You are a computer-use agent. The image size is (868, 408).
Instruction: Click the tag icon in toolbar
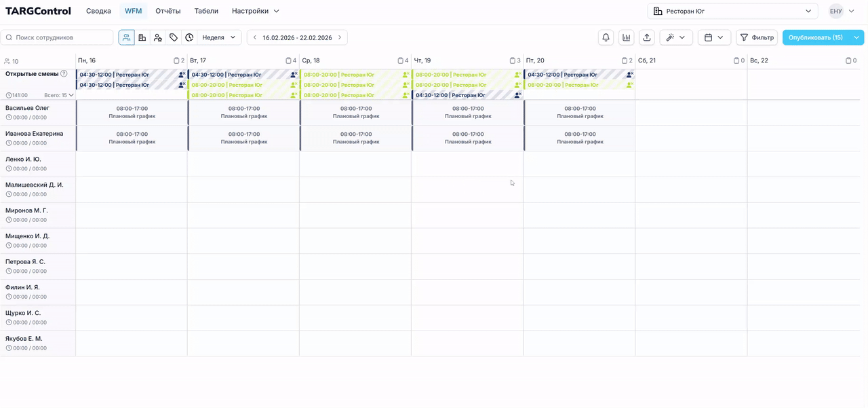point(174,37)
